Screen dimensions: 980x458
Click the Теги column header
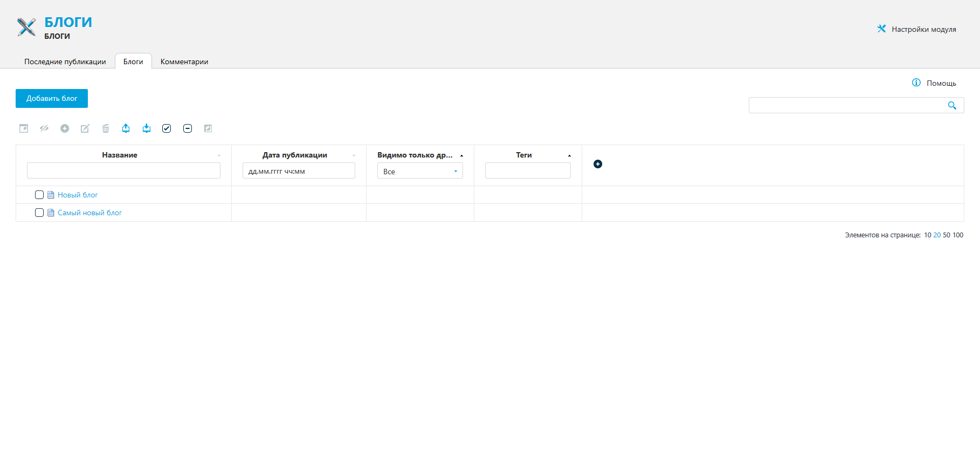click(524, 155)
